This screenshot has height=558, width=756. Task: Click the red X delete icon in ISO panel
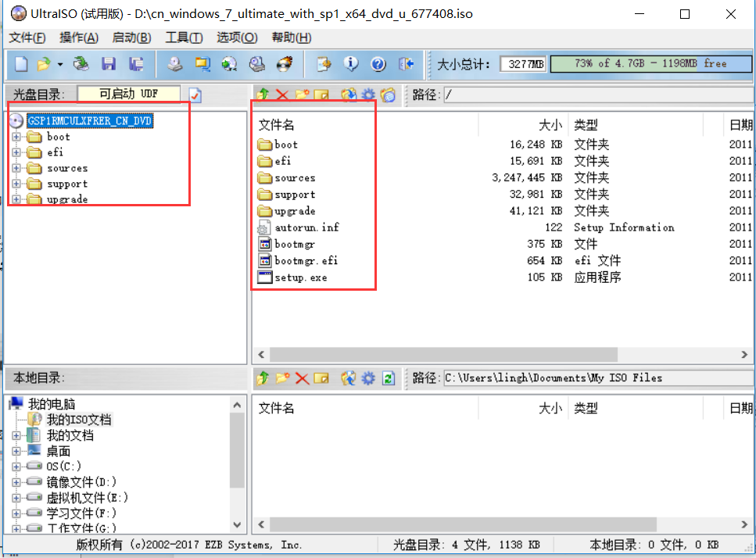click(282, 95)
